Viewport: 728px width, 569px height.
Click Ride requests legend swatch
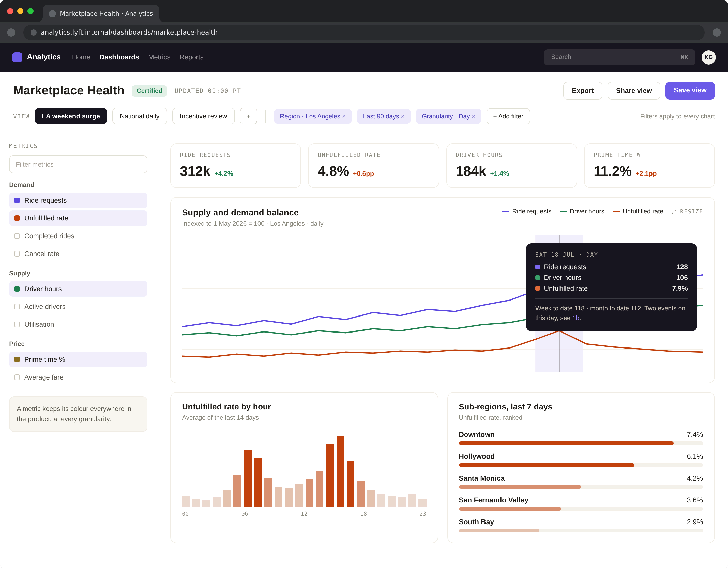[505, 211]
